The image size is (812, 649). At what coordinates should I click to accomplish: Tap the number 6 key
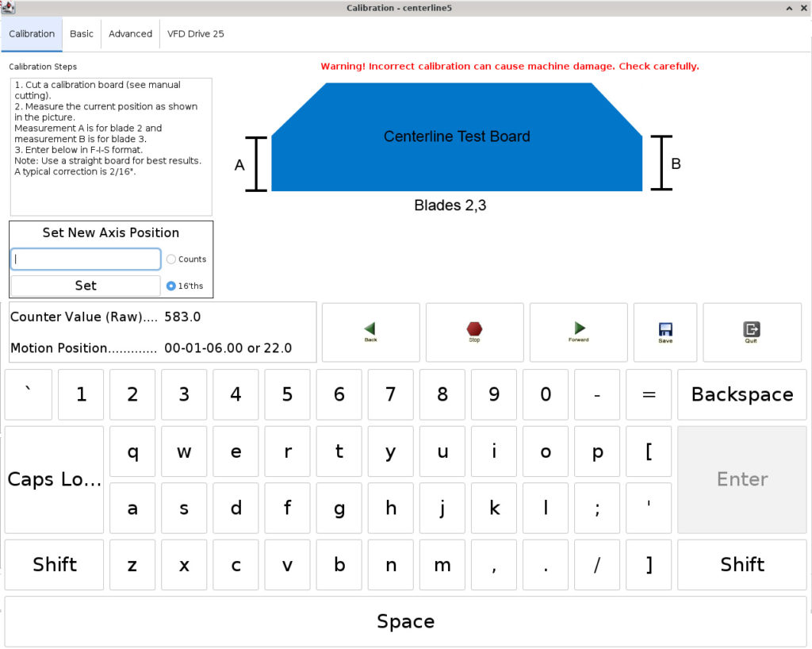(x=339, y=394)
